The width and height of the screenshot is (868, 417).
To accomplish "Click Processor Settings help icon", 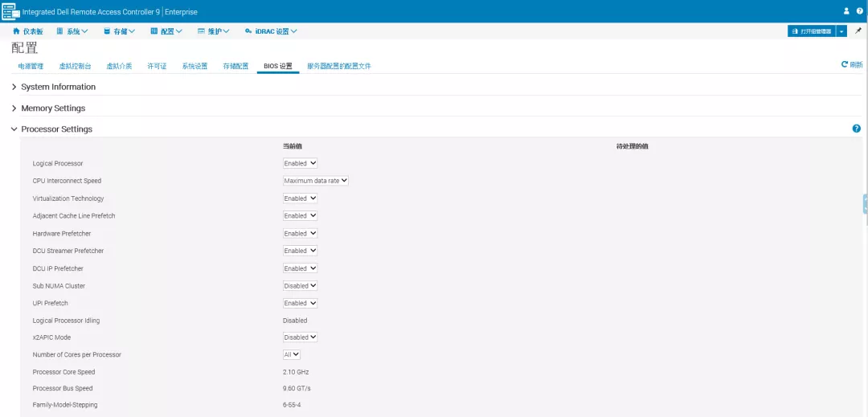I will pos(857,129).
